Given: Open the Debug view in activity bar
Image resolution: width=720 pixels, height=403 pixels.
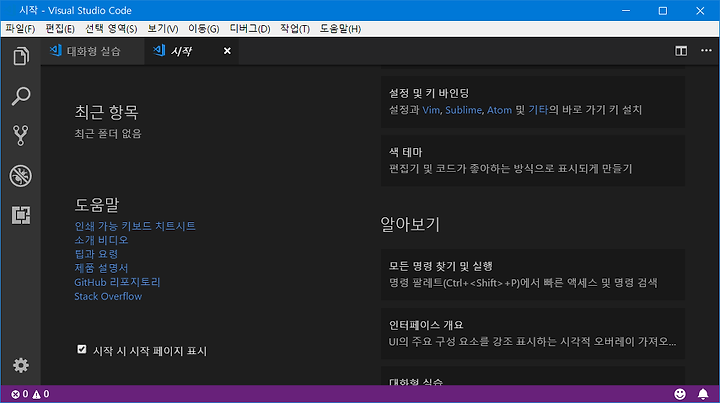Looking at the screenshot, I should click(x=21, y=175).
